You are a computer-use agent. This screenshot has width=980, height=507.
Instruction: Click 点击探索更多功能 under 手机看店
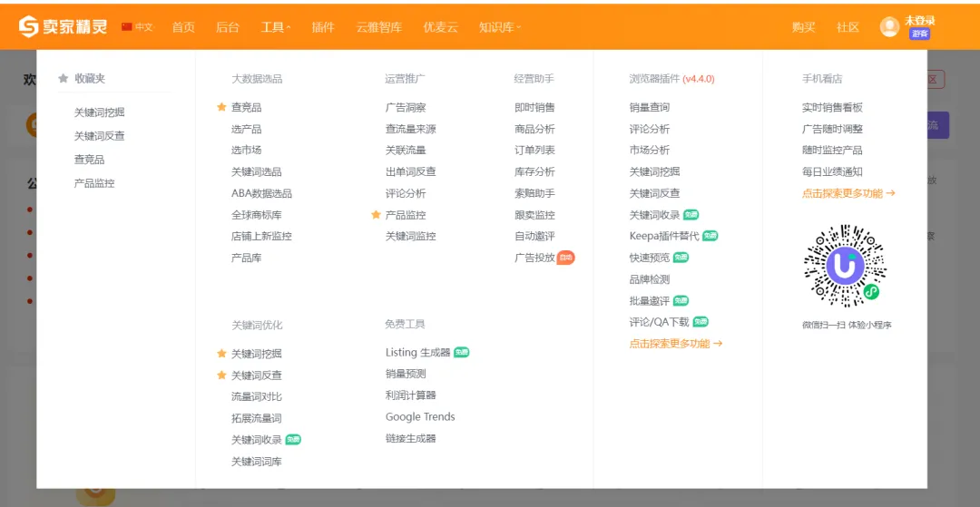coord(848,193)
